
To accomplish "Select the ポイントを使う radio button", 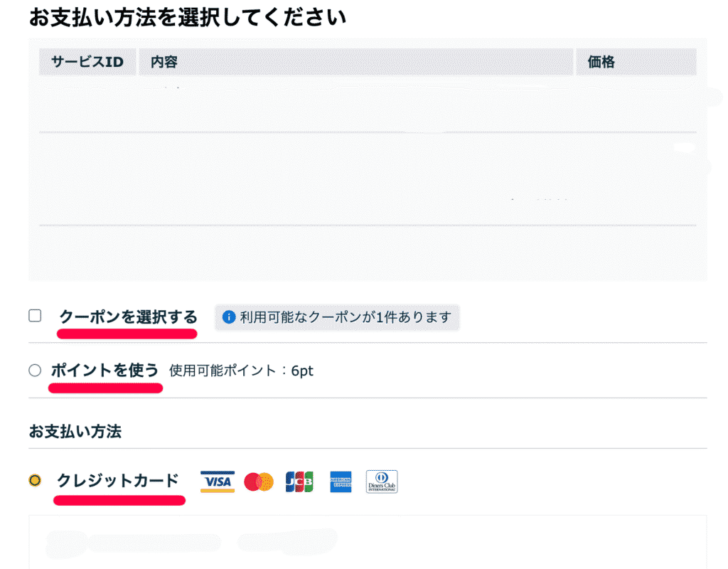I will tap(35, 370).
